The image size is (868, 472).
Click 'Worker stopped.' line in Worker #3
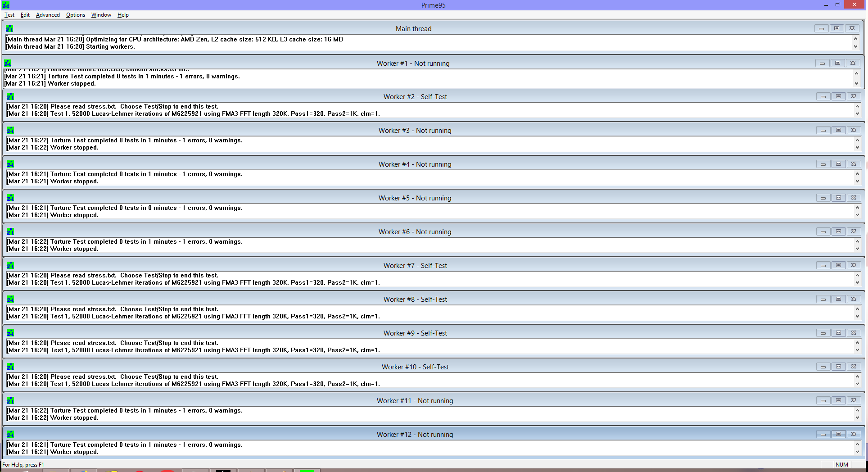coord(53,147)
